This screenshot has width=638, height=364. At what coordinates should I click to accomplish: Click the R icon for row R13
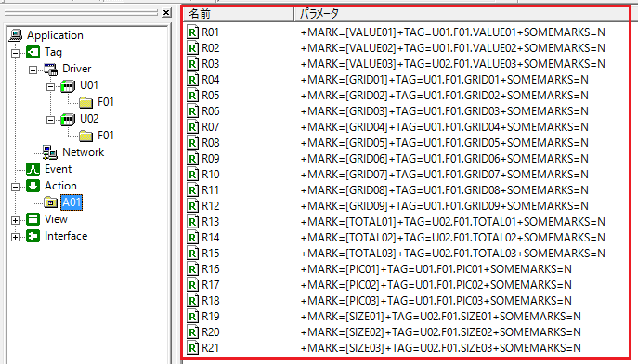tap(192, 222)
